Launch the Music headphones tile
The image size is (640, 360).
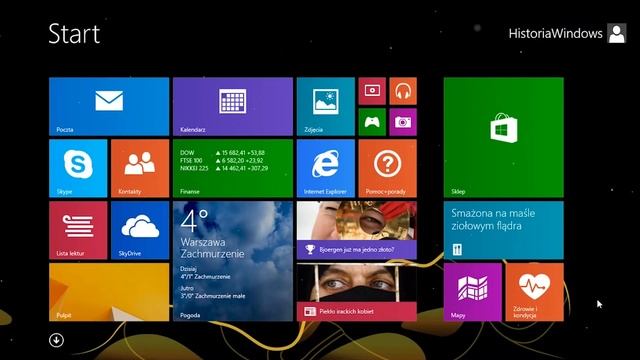pyautogui.click(x=403, y=91)
